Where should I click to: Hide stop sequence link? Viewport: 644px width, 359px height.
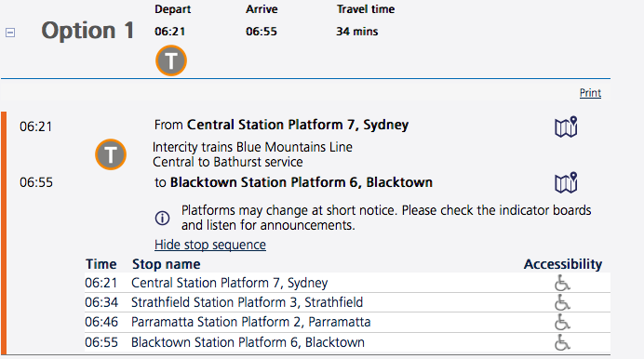click(x=210, y=245)
